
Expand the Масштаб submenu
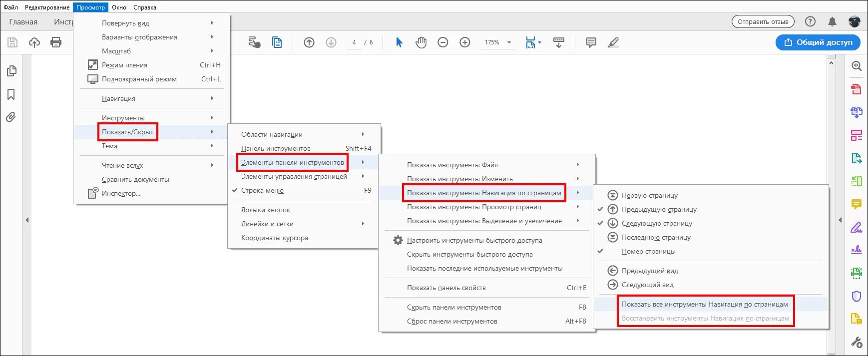click(152, 51)
